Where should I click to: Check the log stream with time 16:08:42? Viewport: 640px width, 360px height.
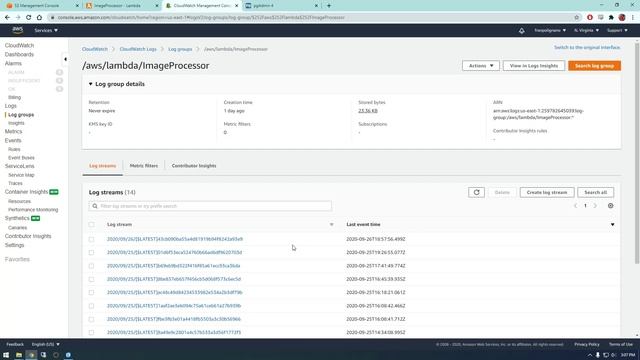pyautogui.click(x=91, y=306)
